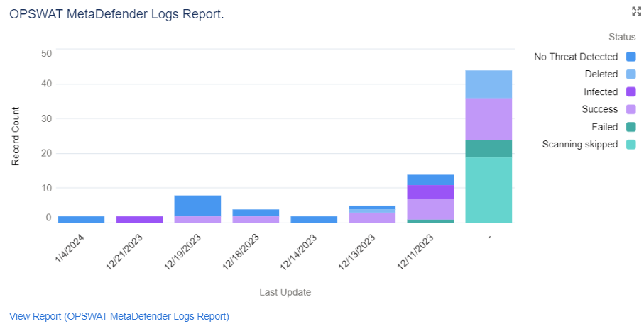The height and width of the screenshot is (324, 644).
Task: Click the 12/18/2023 axis label
Action: [x=241, y=252]
